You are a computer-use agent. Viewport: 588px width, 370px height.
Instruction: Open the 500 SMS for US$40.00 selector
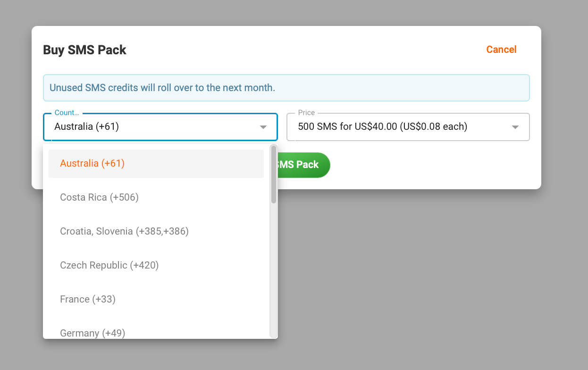pyautogui.click(x=382, y=126)
